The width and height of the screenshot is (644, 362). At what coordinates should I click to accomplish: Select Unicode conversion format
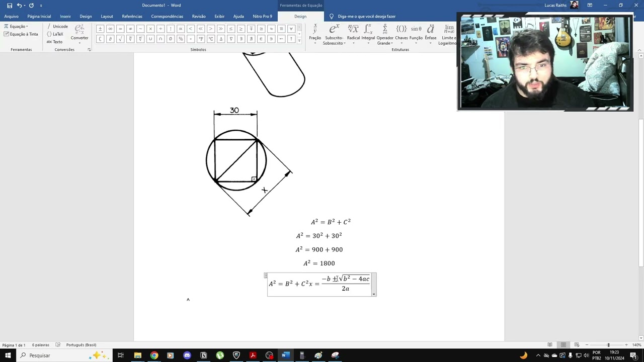coord(57,27)
